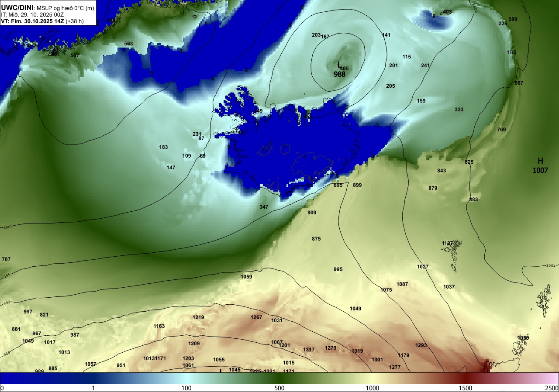Select the height value 403
This screenshot has height=392, width=559.
pos(447,12)
